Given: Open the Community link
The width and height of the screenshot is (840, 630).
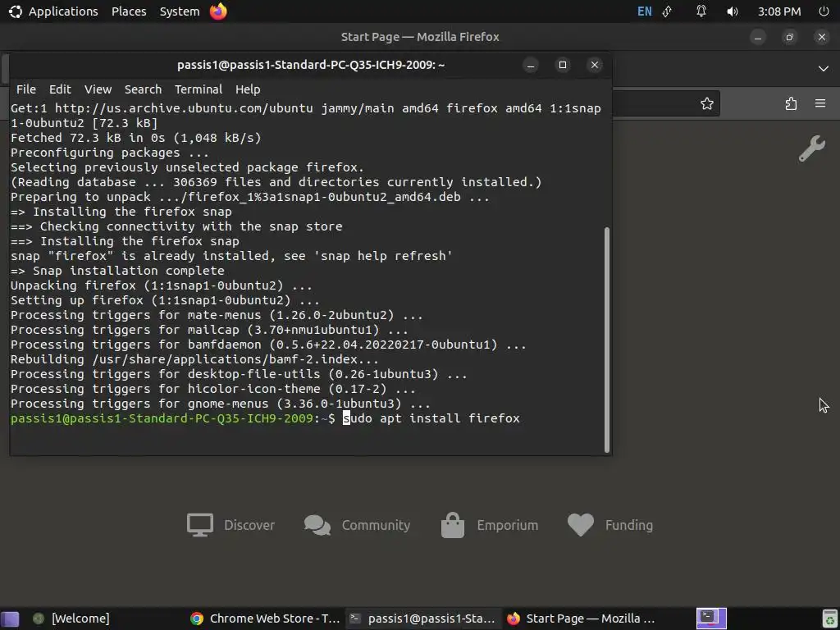Looking at the screenshot, I should 376,525.
